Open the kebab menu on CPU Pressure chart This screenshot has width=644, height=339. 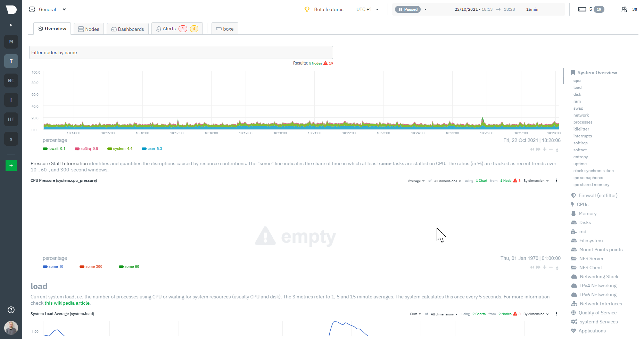556,180
